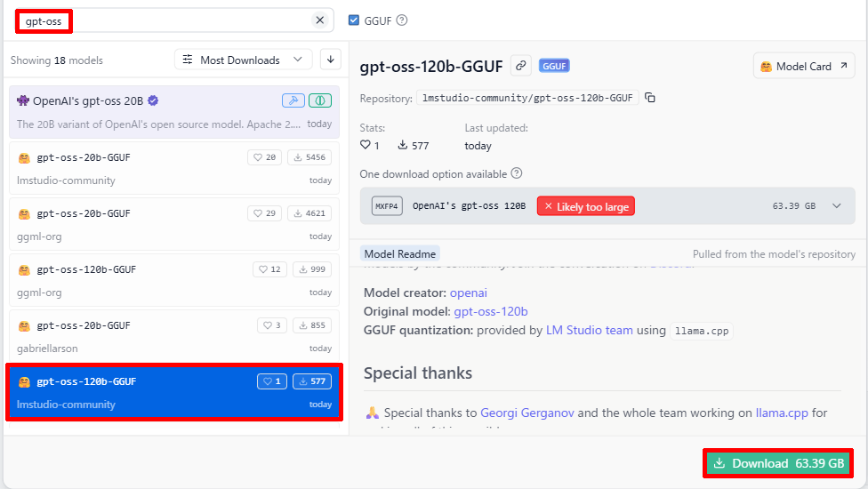Clear the gpt-oss search text
This screenshot has width=868, height=489.
click(319, 20)
